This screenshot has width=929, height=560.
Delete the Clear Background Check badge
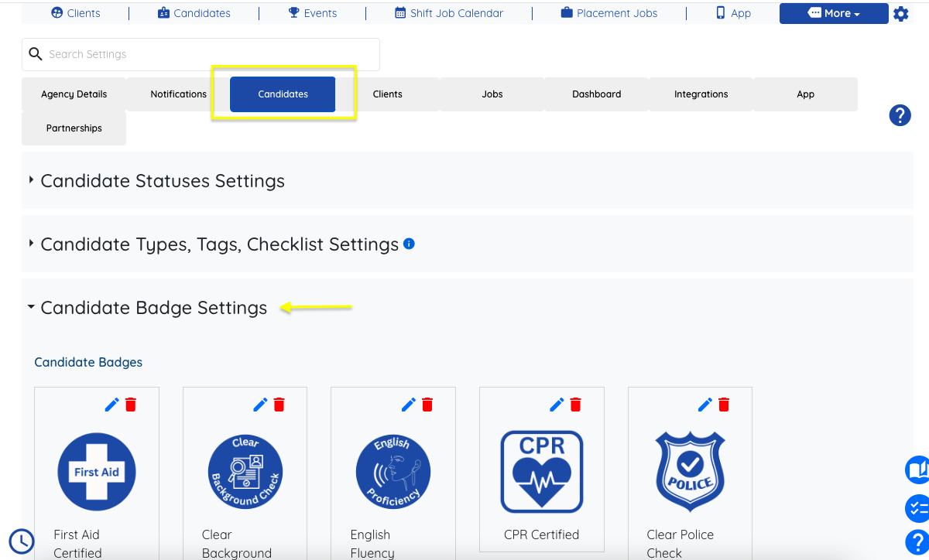tap(279, 405)
